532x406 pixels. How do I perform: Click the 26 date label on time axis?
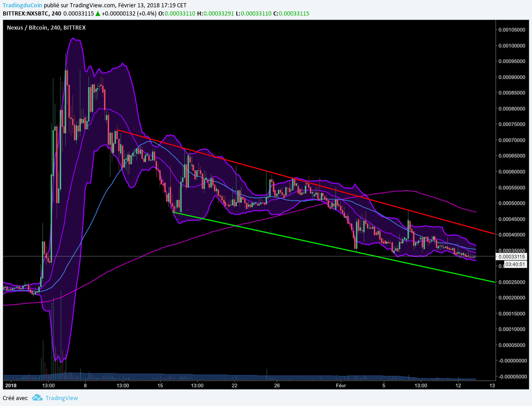click(276, 385)
